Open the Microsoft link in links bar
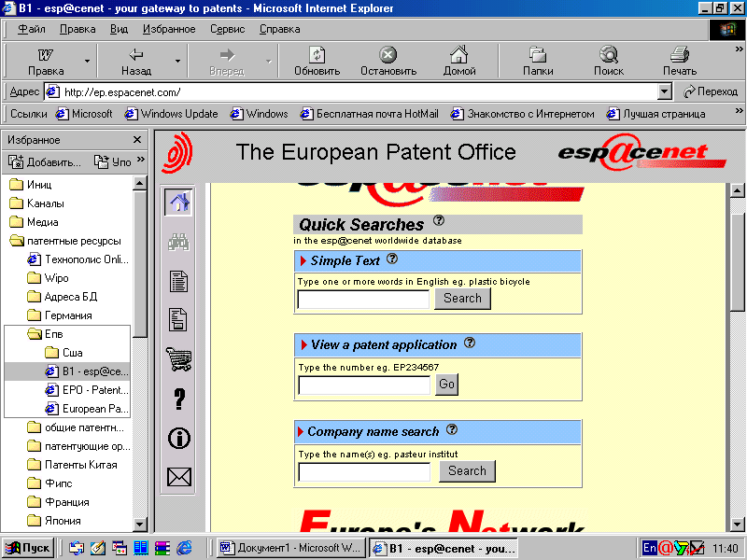Image resolution: width=747 pixels, height=560 pixels. tap(84, 114)
